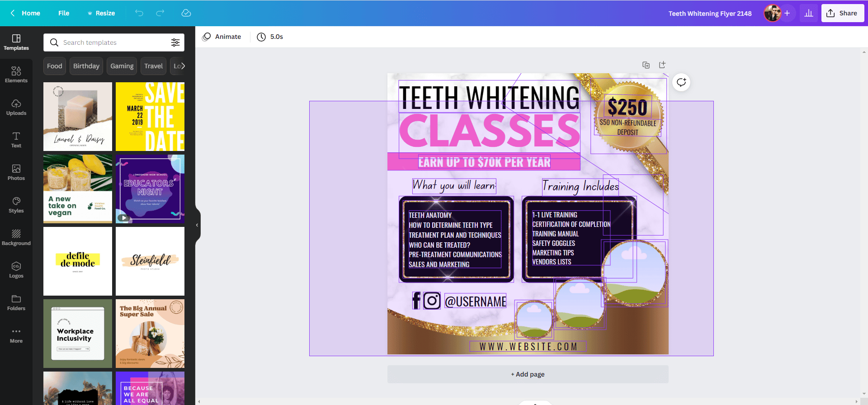Open the Folders panel

pyautogui.click(x=16, y=302)
